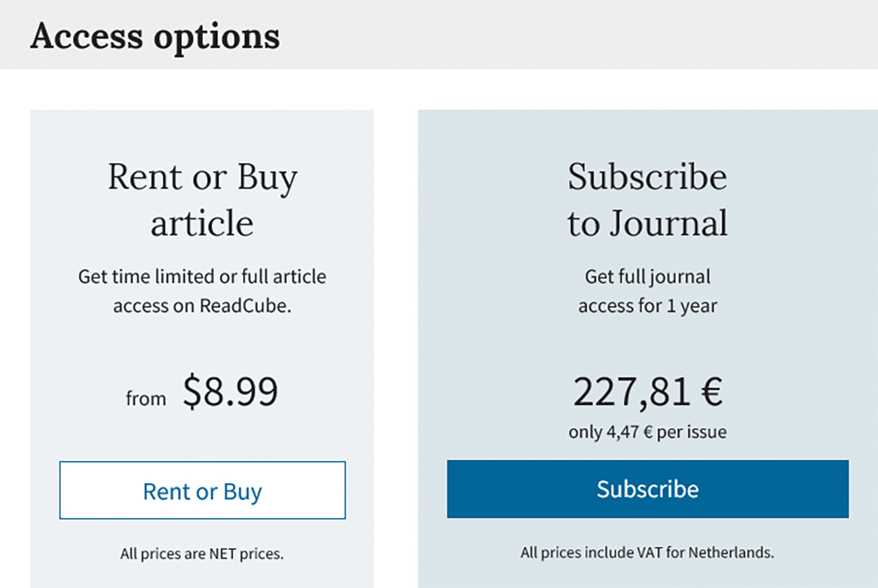The image size is (878, 588).
Task: Click the 'from' label beside the price
Action: [x=146, y=398]
